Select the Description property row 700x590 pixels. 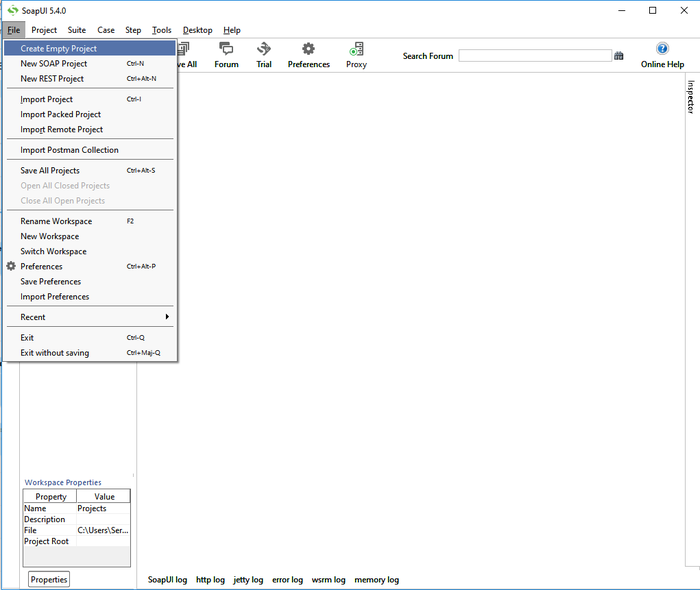pyautogui.click(x=77, y=519)
